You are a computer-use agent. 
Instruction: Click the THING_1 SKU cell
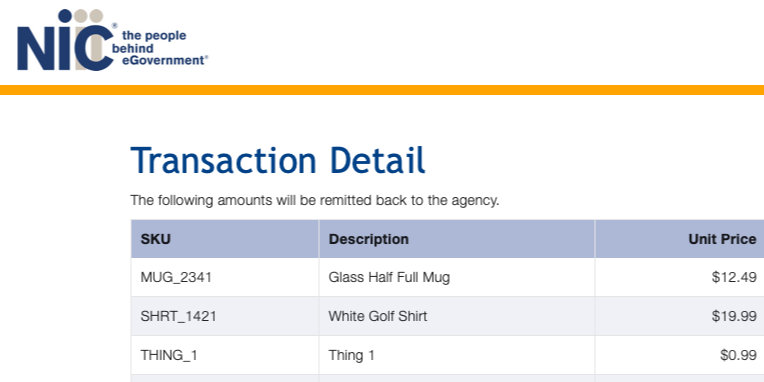[x=225, y=355]
